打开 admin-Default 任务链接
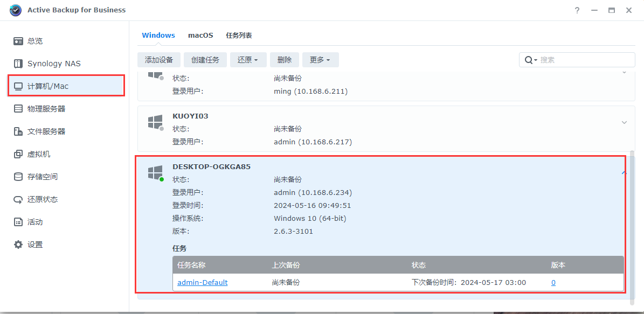644x314 pixels. [x=202, y=282]
